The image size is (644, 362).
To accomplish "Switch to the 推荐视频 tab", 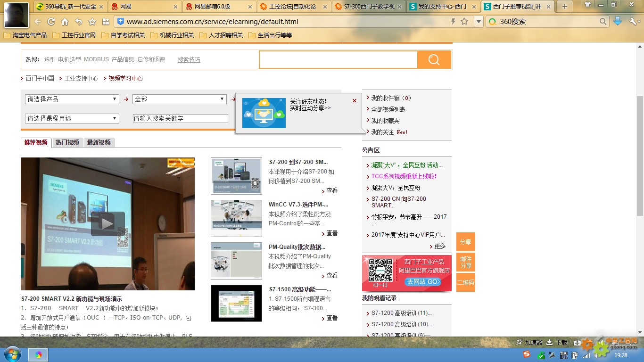I will [x=36, y=142].
